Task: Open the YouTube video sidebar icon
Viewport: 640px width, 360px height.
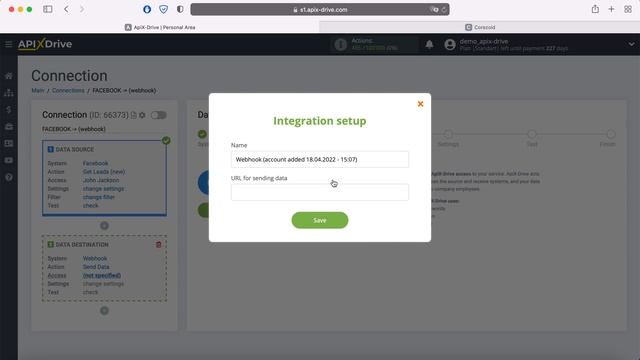Action: pyautogui.click(x=9, y=160)
